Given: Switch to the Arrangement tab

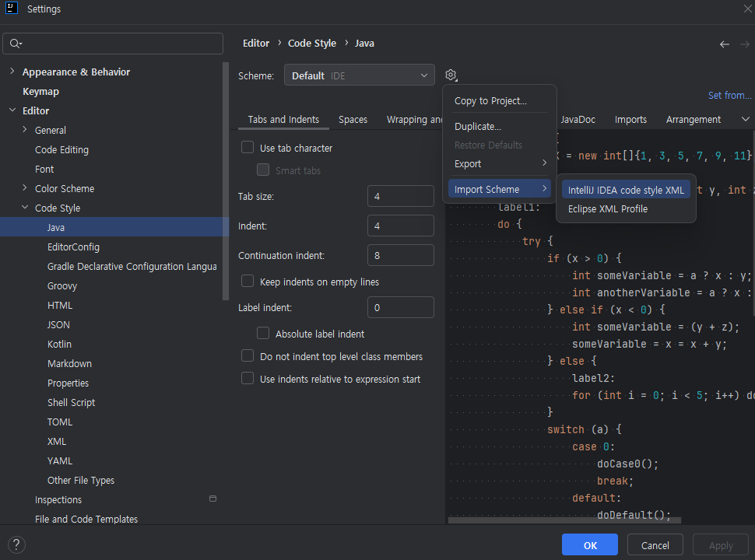Looking at the screenshot, I should point(694,120).
